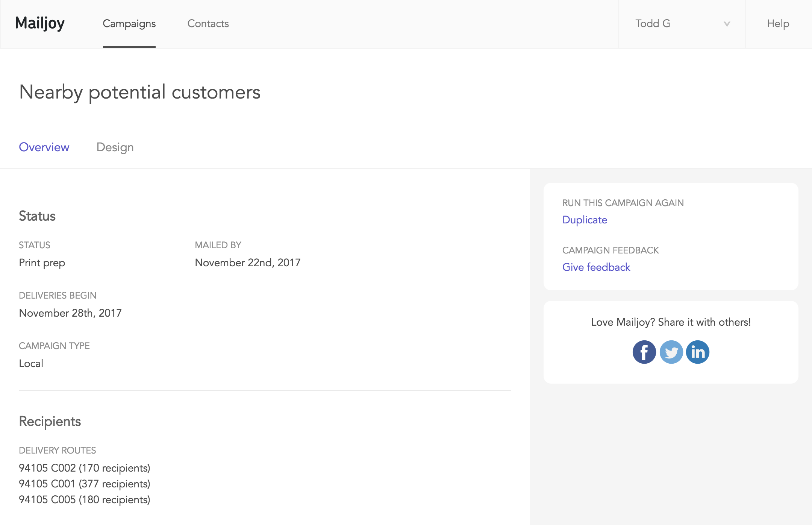Switch to the Design tab
Image resolution: width=812 pixels, height=525 pixels.
click(x=115, y=147)
